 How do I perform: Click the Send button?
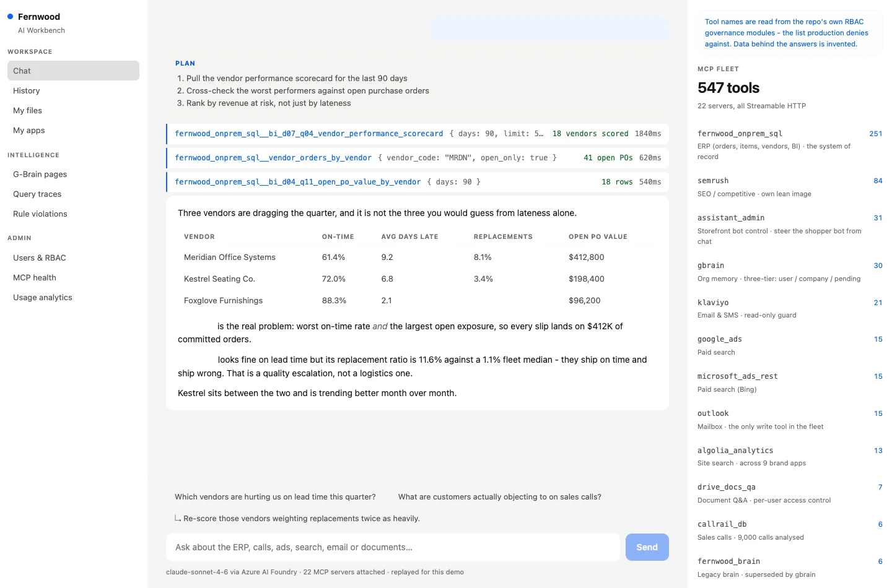click(x=647, y=547)
